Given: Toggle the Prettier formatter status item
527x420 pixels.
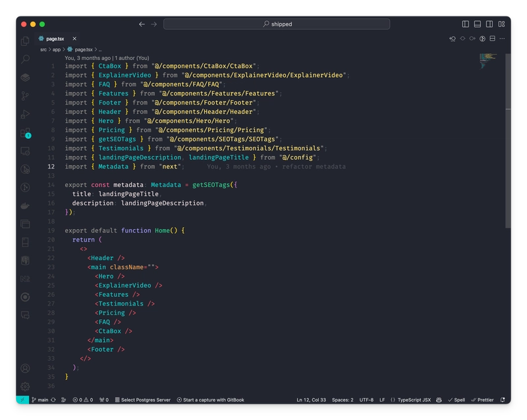Looking at the screenshot, I should [482, 400].
